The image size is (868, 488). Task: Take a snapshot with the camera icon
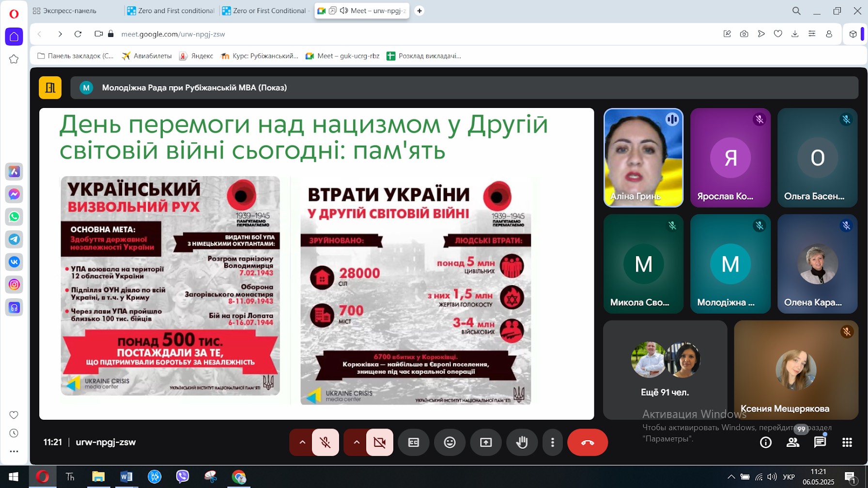pos(744,34)
